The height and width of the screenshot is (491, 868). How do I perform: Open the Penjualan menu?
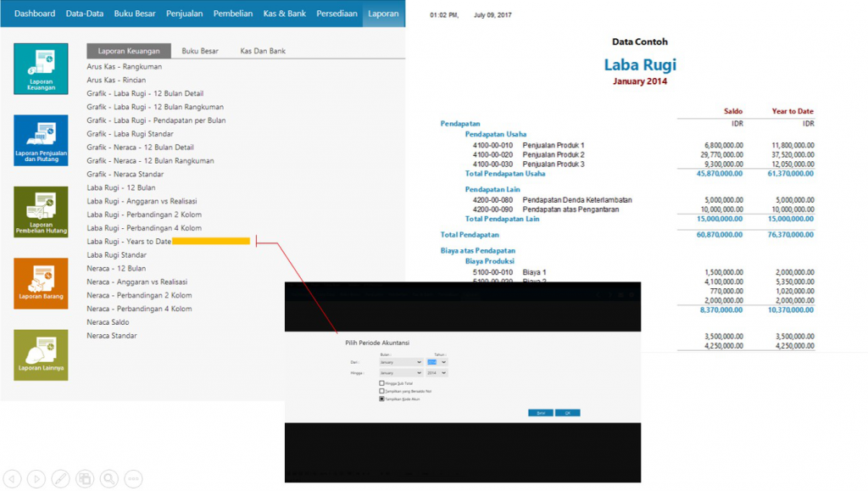click(185, 14)
